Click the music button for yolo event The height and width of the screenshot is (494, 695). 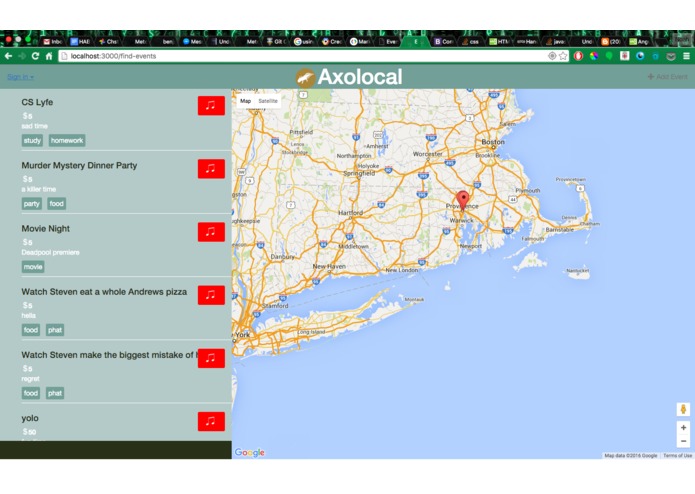[211, 421]
